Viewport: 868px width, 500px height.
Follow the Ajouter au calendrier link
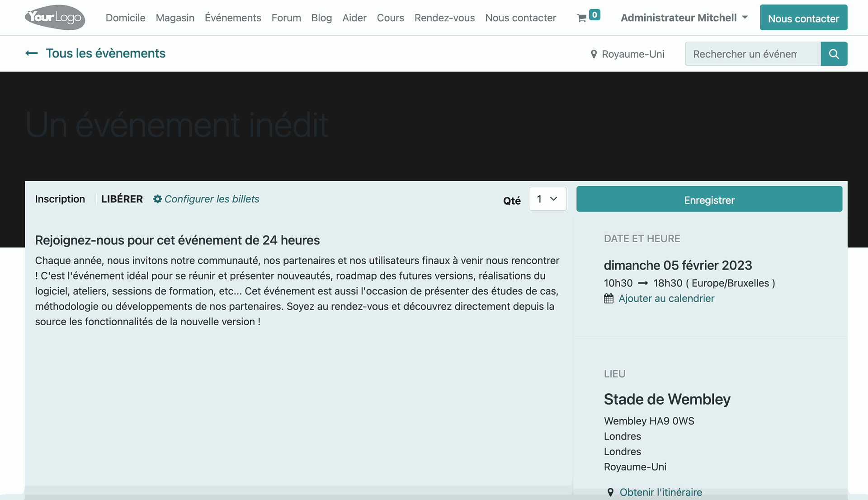(x=666, y=298)
